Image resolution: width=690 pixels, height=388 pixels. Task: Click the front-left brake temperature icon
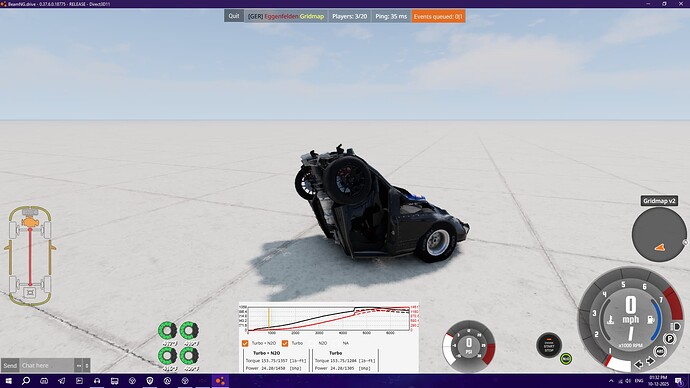(x=167, y=330)
